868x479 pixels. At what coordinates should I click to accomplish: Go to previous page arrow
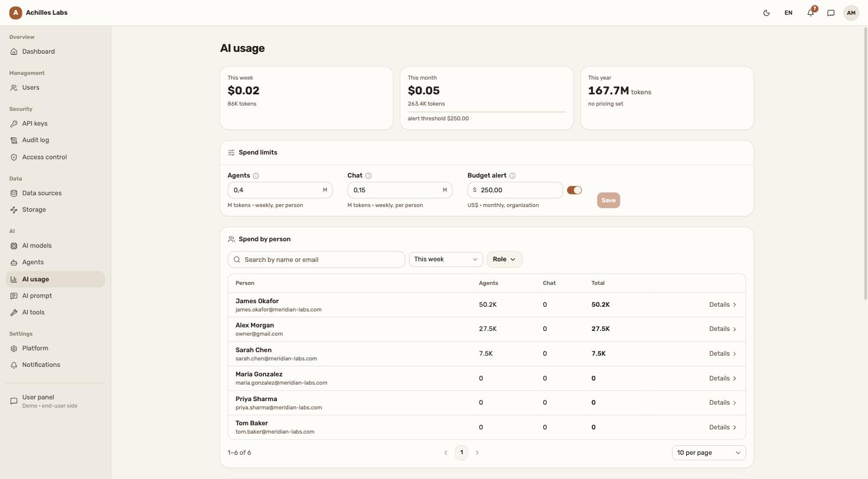tap(446, 453)
